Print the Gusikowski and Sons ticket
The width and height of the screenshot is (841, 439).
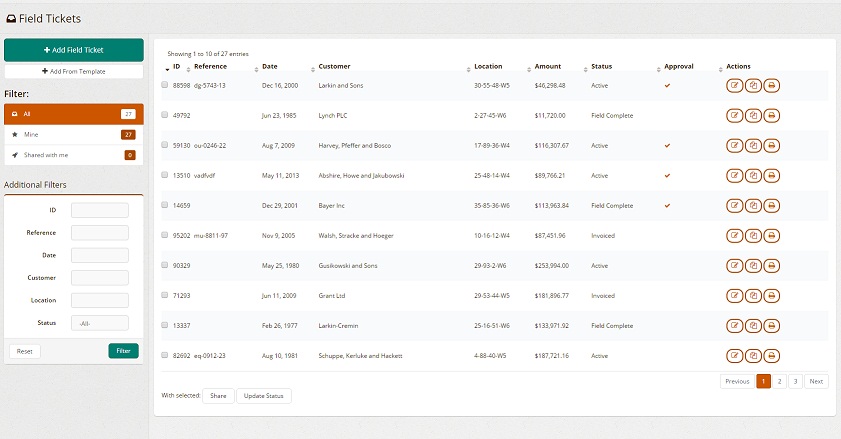point(771,266)
